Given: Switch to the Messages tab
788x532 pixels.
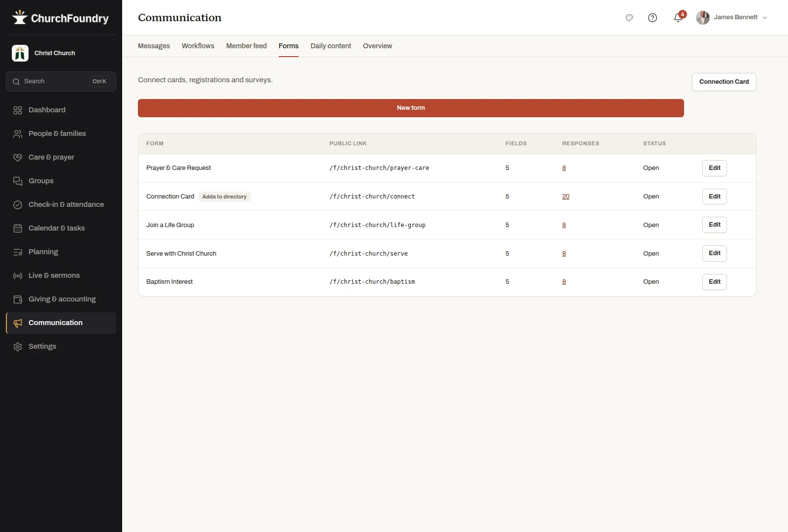Looking at the screenshot, I should [154, 46].
